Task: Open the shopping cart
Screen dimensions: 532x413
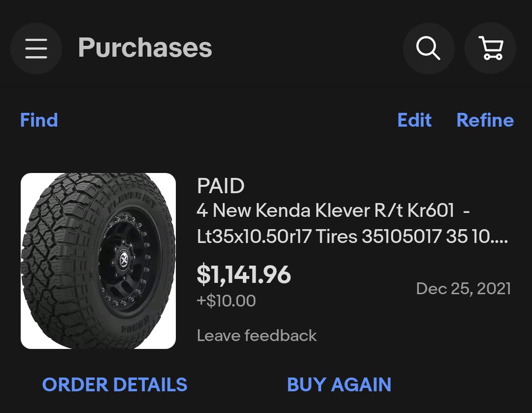Action: (x=490, y=48)
